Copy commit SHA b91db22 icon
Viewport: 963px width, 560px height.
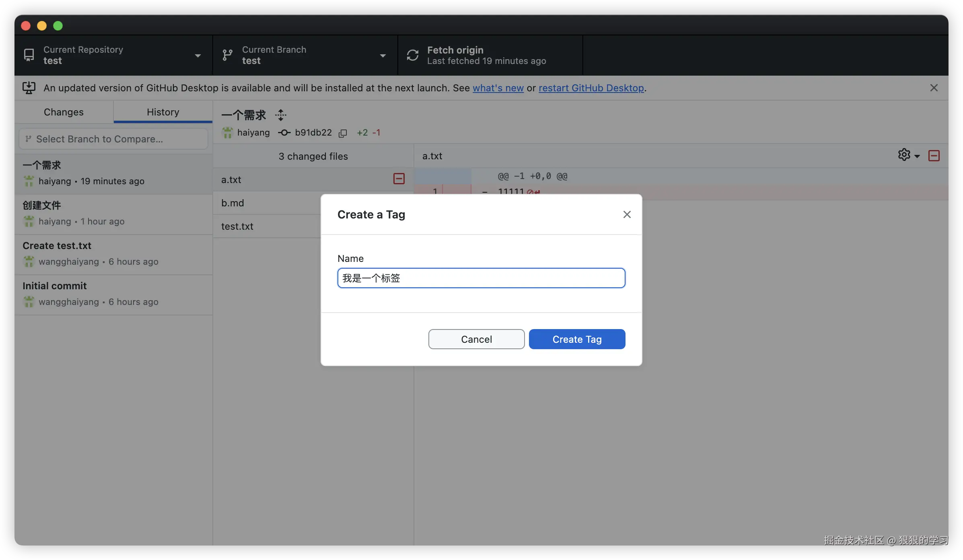click(x=343, y=133)
